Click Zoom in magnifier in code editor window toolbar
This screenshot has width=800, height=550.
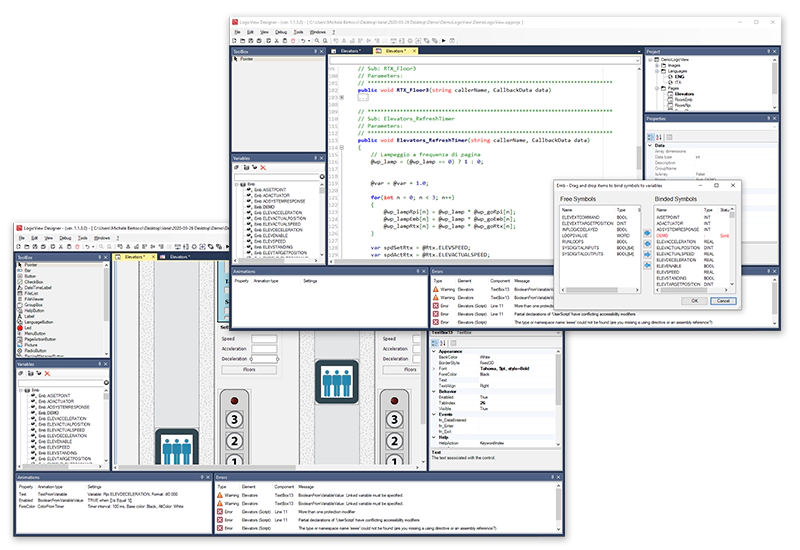click(317, 41)
